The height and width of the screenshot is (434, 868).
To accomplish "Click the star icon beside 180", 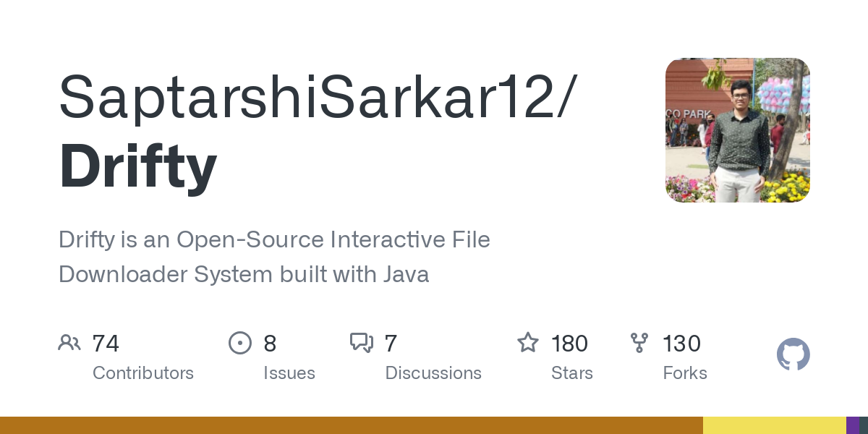I will pos(528,343).
